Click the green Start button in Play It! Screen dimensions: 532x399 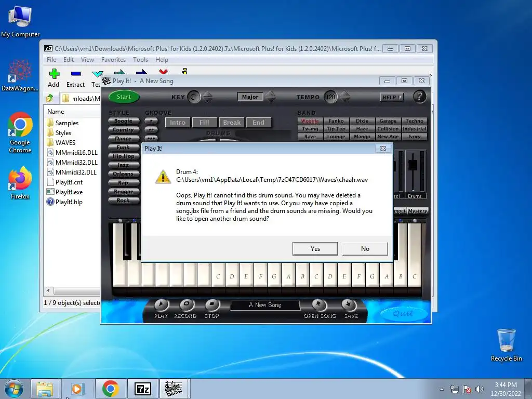click(x=124, y=97)
